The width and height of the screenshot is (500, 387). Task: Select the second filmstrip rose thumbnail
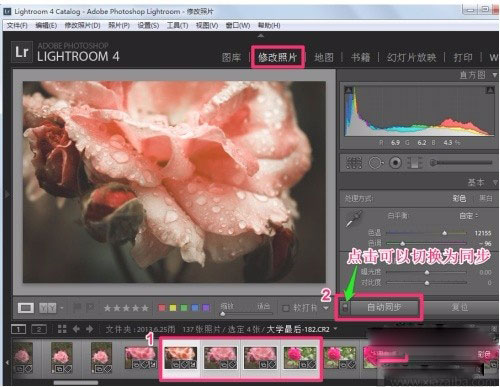62,358
